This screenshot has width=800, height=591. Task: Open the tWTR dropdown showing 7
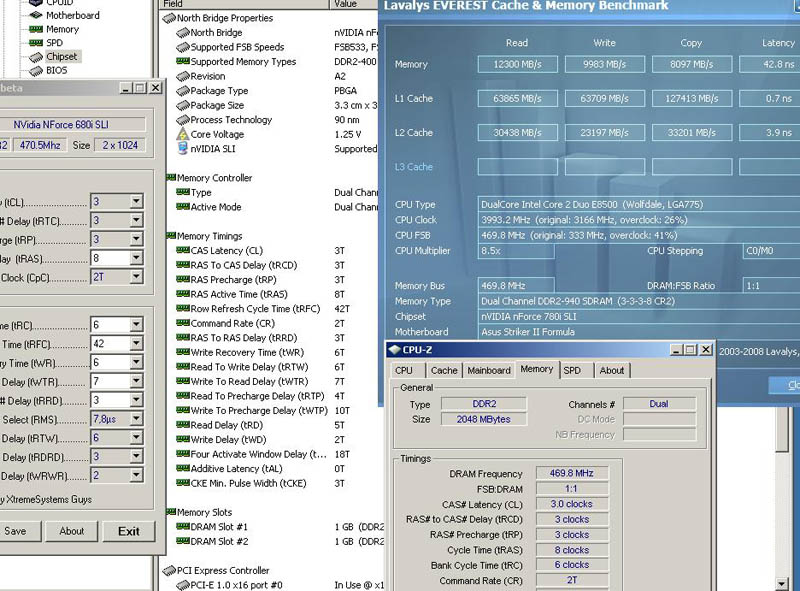click(x=136, y=381)
